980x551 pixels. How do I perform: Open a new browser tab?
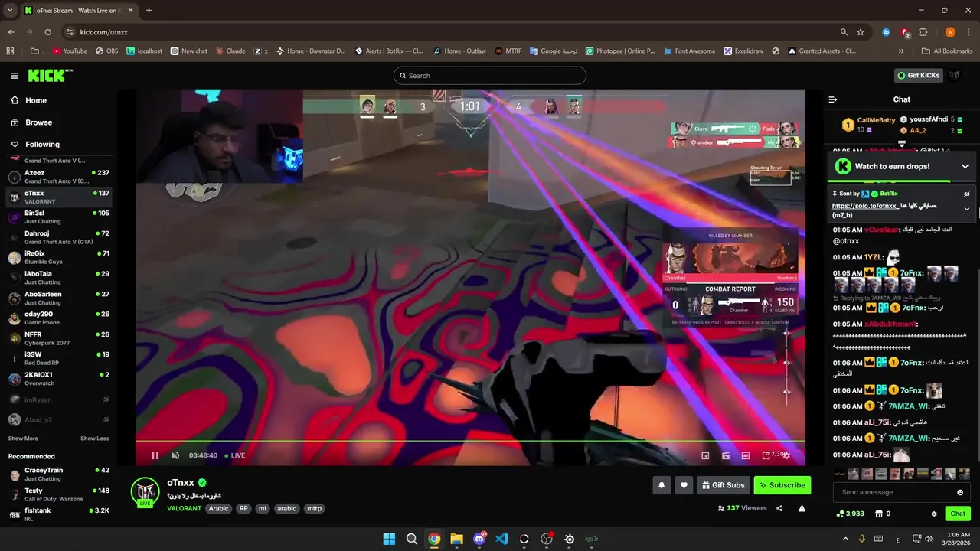(149, 11)
